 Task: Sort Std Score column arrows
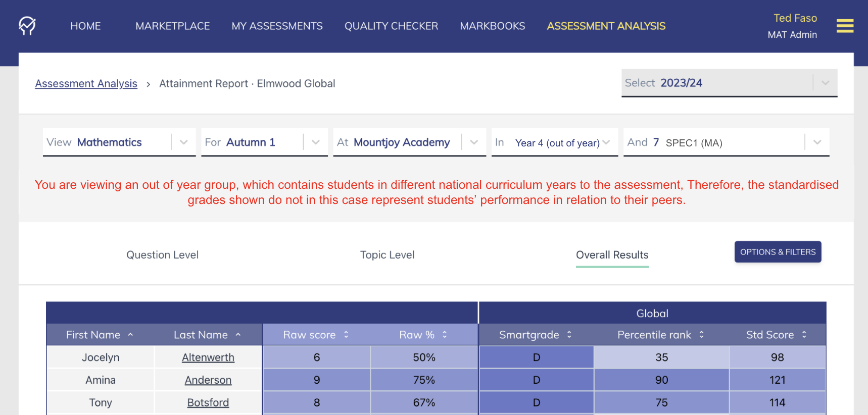804,335
